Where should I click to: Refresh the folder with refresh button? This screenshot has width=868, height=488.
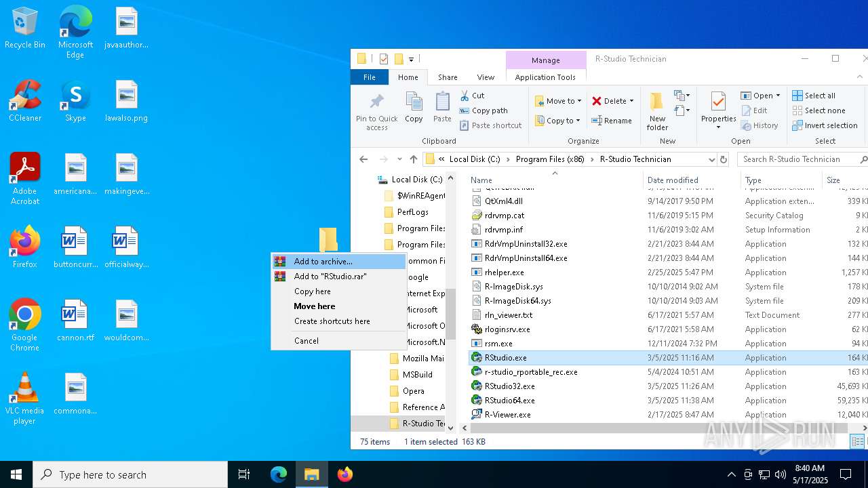(724, 159)
